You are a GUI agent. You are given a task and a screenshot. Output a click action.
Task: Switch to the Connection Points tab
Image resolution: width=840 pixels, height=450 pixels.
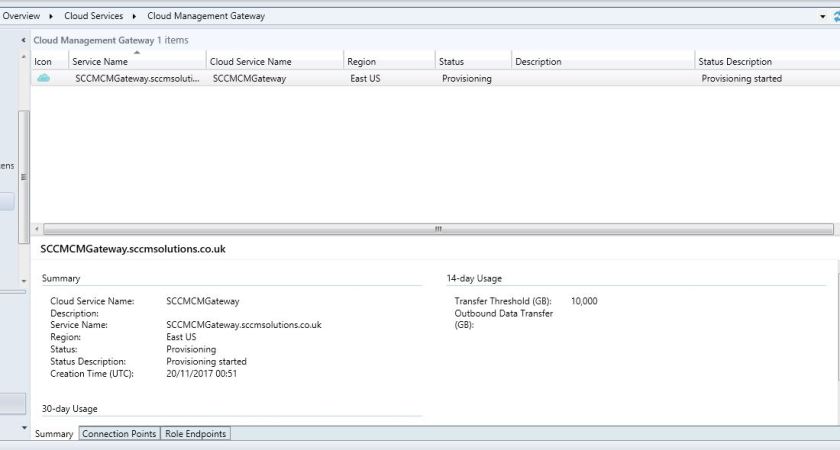119,434
